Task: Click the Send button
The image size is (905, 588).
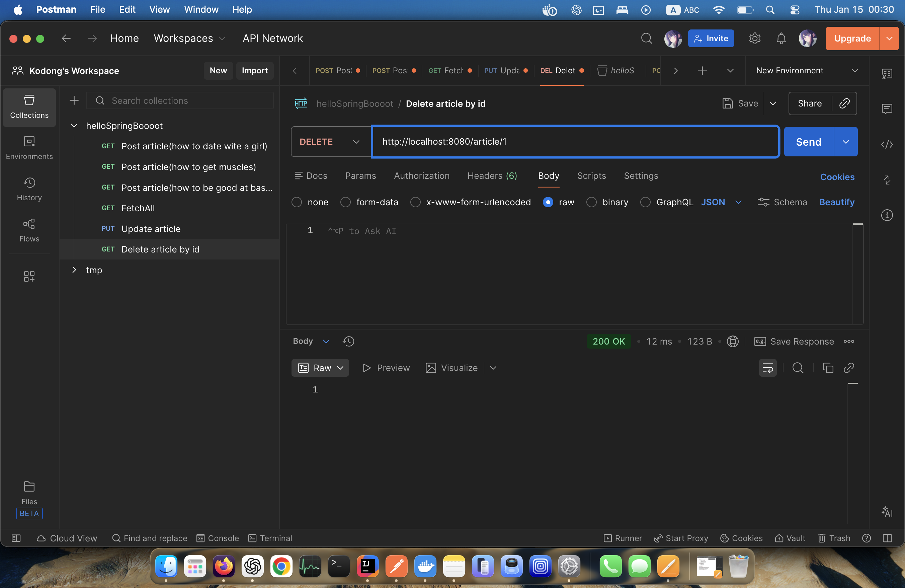Action: tap(808, 142)
